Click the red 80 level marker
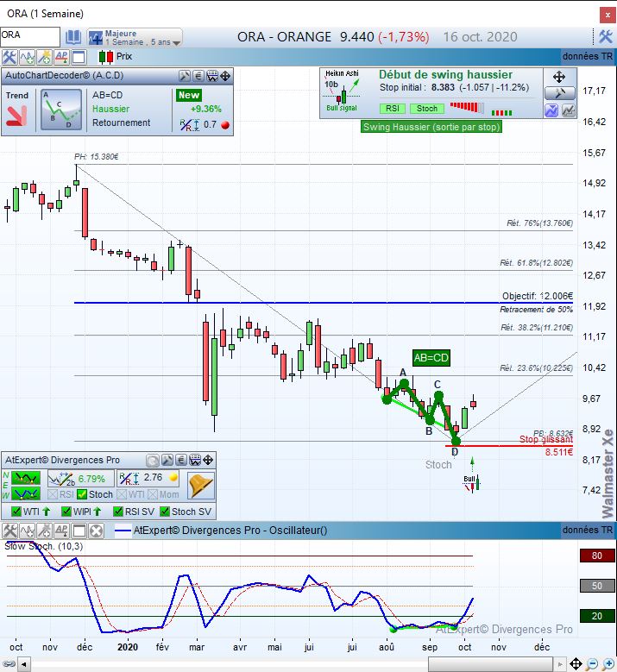This screenshot has width=617, height=672. (x=597, y=556)
